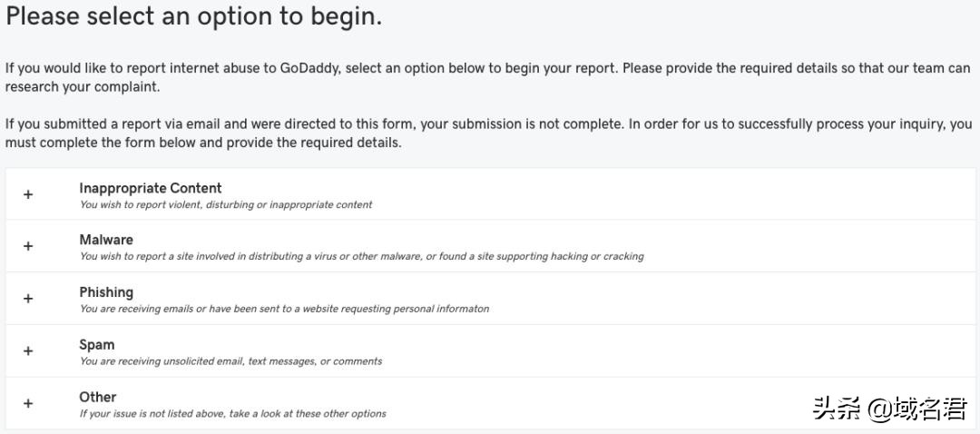Click the 'Please select an option to begin' heading
The image size is (980, 434).
193,17
